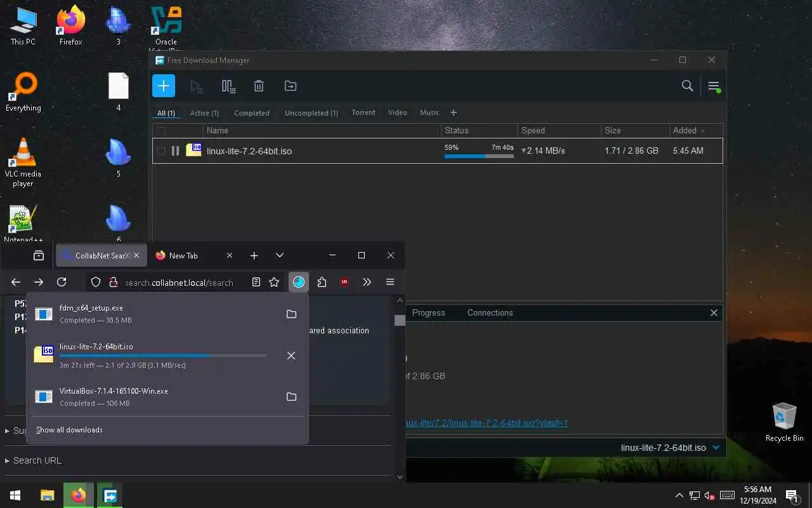The height and width of the screenshot is (508, 812).
Task: Open File Explorer from the taskbar
Action: coord(48,495)
